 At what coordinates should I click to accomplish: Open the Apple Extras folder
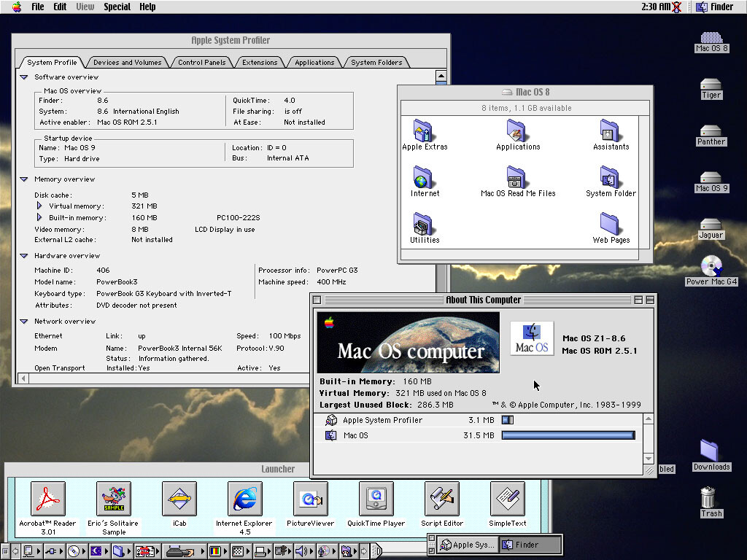click(424, 132)
